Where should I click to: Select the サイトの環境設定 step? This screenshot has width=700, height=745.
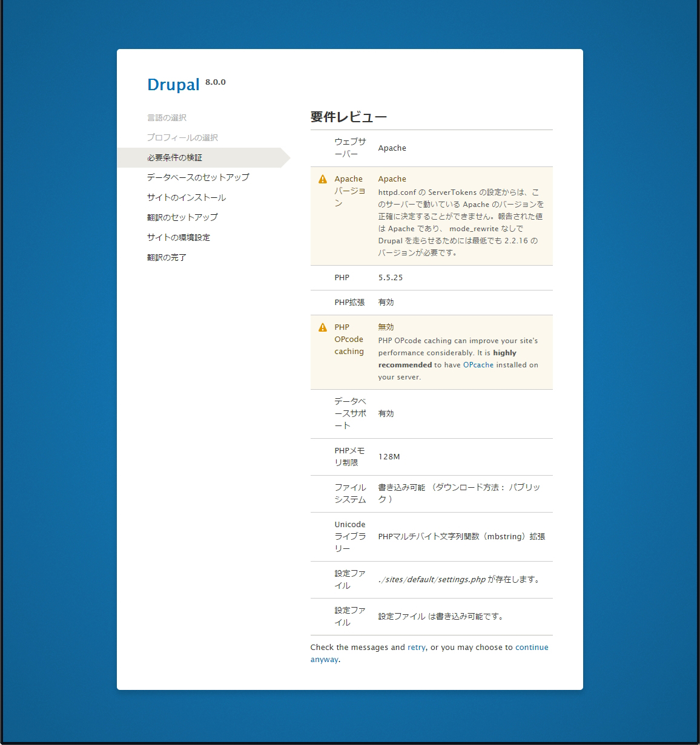(x=179, y=237)
